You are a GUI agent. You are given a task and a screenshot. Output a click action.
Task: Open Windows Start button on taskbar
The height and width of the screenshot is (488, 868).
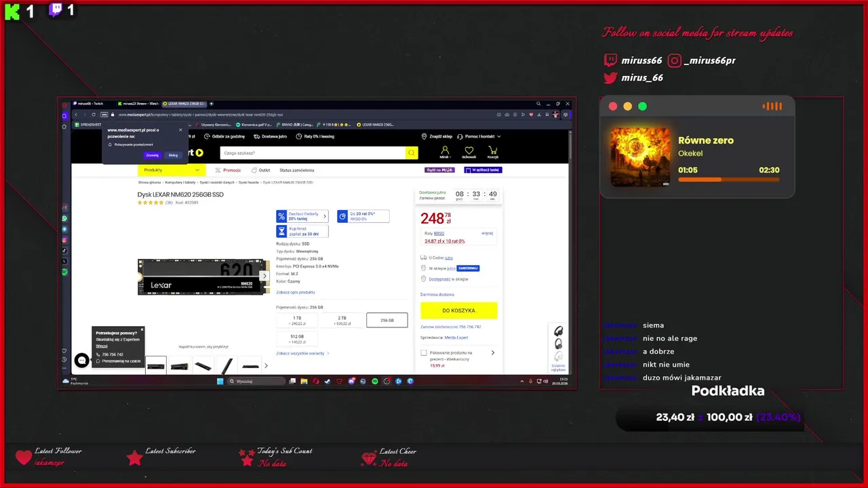pos(220,381)
